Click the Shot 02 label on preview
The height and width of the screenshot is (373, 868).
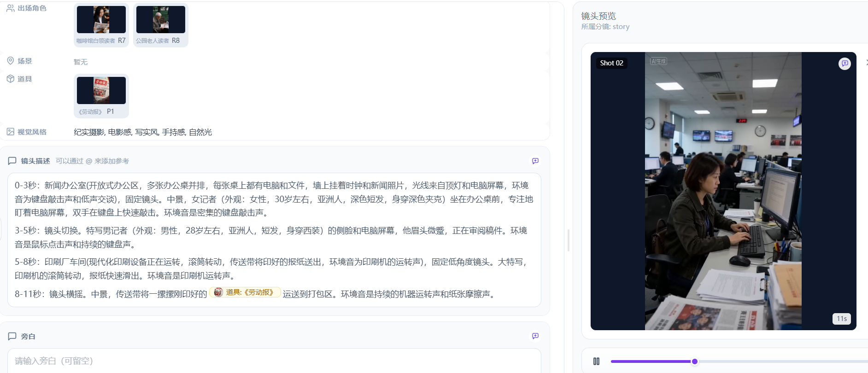(x=611, y=63)
